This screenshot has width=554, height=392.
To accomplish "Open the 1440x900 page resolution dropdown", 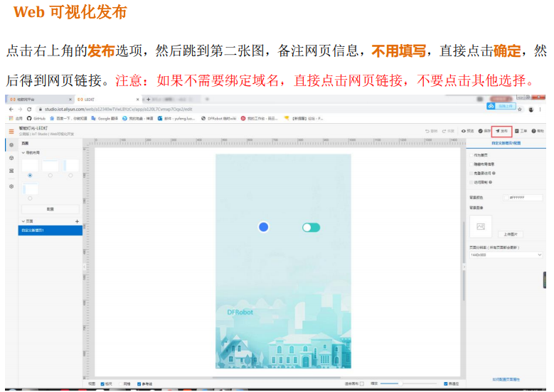I will point(506,254).
